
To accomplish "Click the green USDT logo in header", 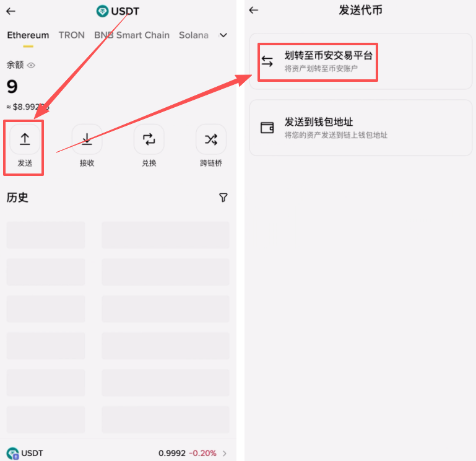I will coord(102,11).
